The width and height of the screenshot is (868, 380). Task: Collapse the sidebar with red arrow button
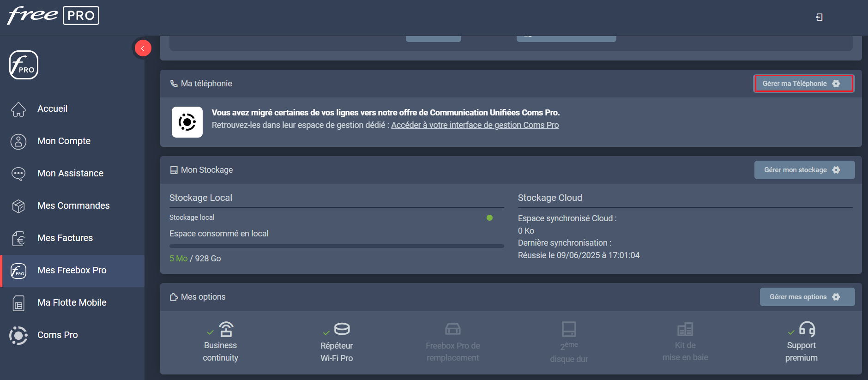pyautogui.click(x=143, y=48)
